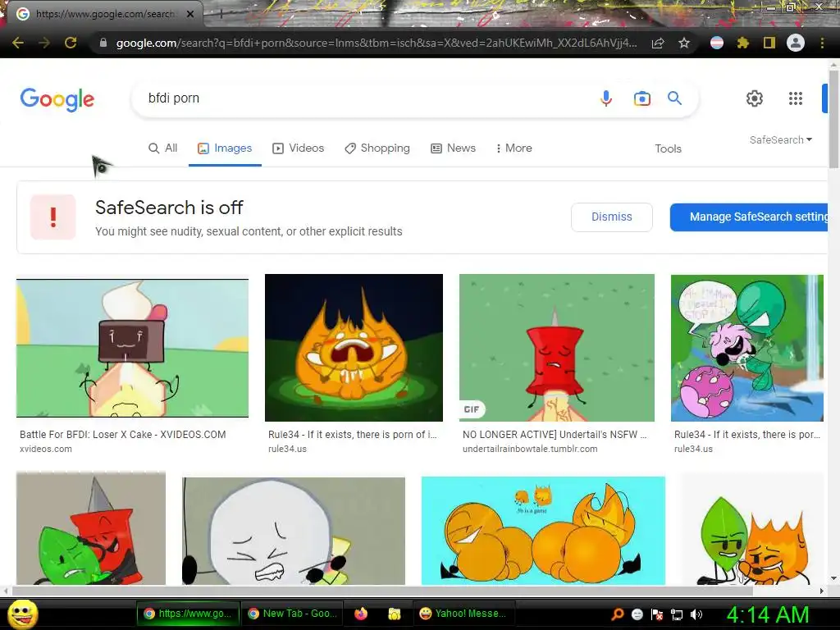Open the Chrome three-dot menu
Screen dimensions: 840x630
(x=822, y=43)
